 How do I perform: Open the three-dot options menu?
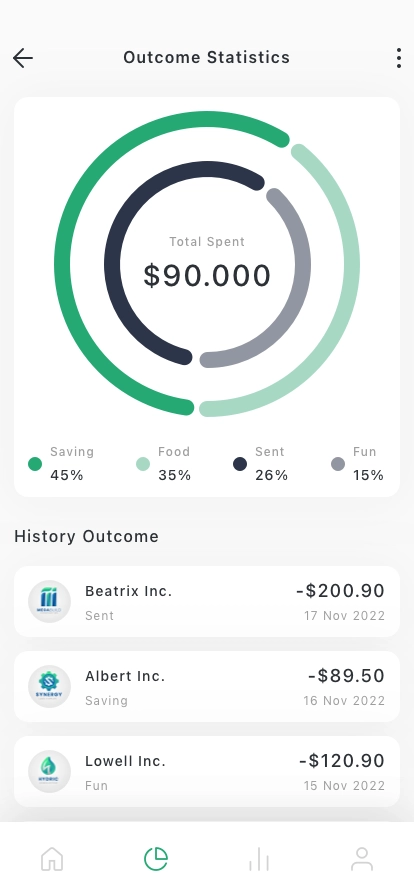pyautogui.click(x=399, y=58)
